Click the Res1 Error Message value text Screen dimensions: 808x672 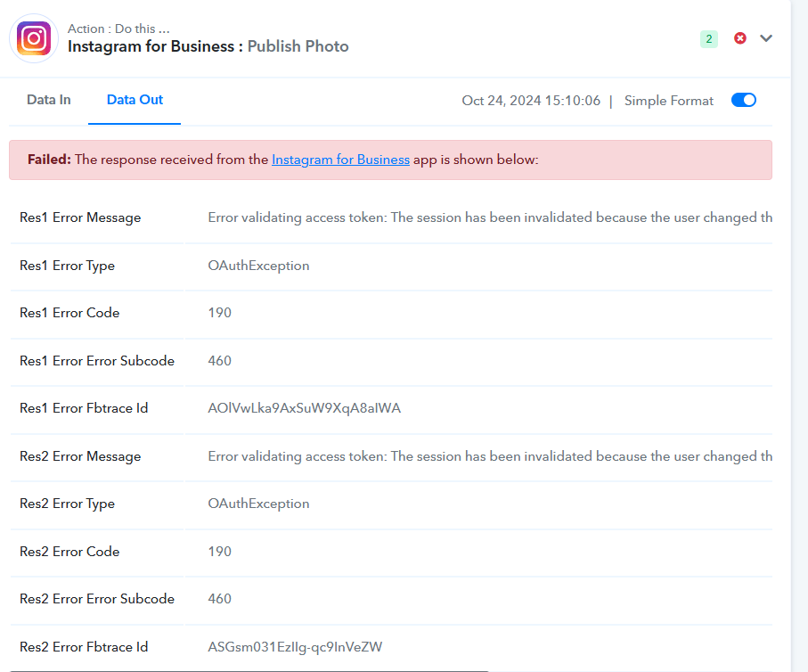click(490, 217)
